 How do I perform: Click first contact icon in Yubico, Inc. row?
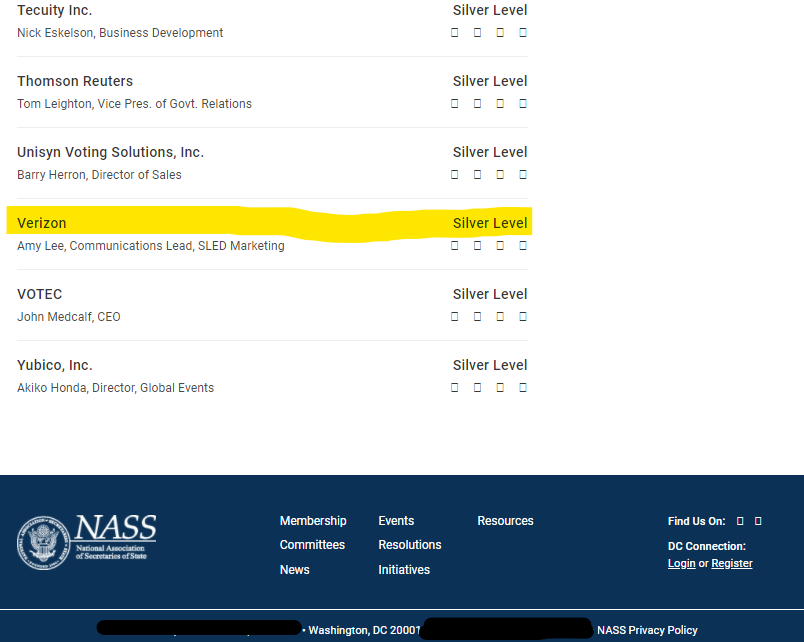[454, 388]
